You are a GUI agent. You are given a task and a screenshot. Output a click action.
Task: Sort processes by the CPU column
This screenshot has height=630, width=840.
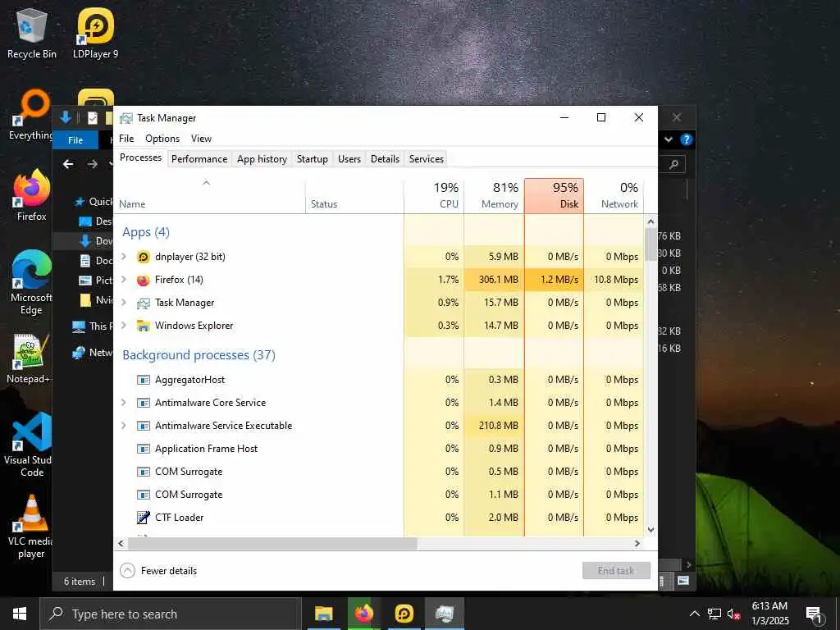(434, 195)
